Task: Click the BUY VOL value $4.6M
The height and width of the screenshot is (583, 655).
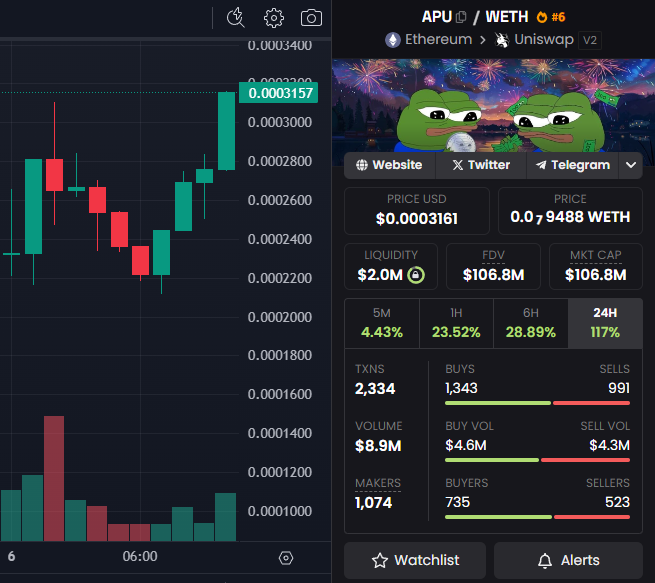Action: point(466,445)
